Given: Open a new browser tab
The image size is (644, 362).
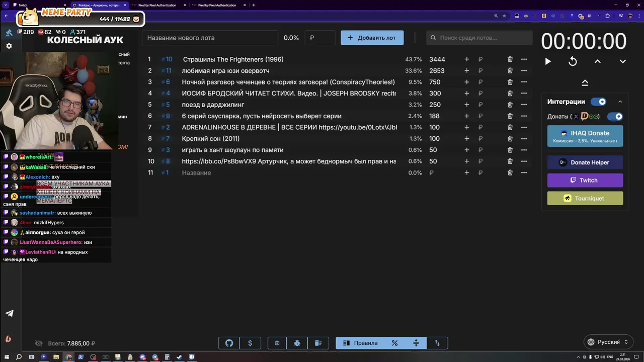Looking at the screenshot, I should pos(254,5).
